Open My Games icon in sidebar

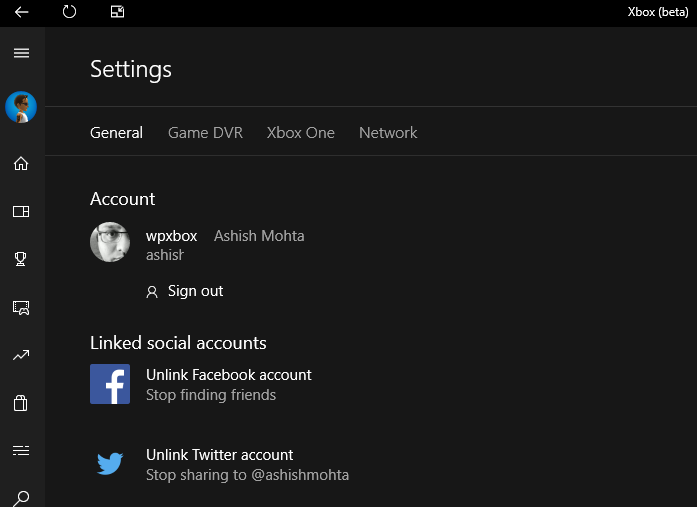point(21,212)
